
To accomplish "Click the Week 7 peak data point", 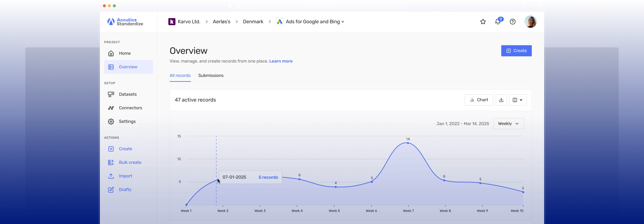I will 408,143.
